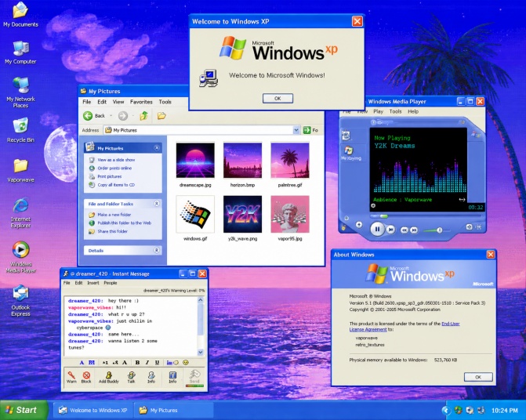Click the Warn icon in Instant Message
The width and height of the screenshot is (526, 420).
click(71, 377)
